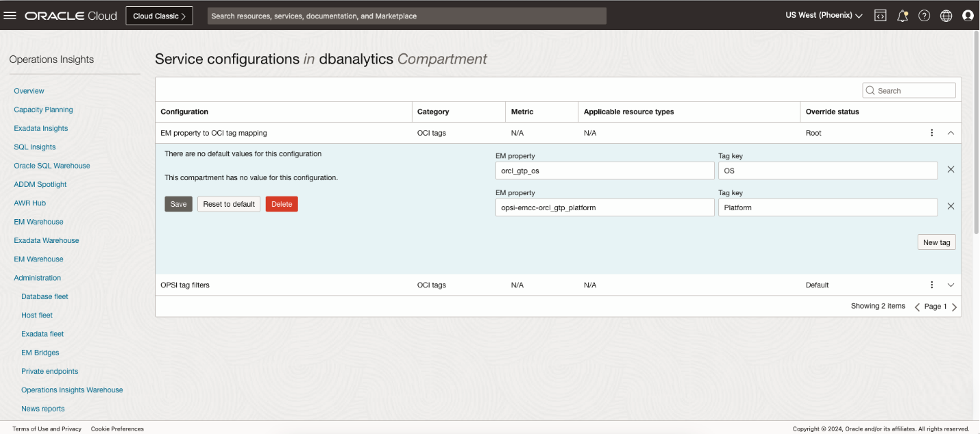Click the red Delete button

[282, 204]
